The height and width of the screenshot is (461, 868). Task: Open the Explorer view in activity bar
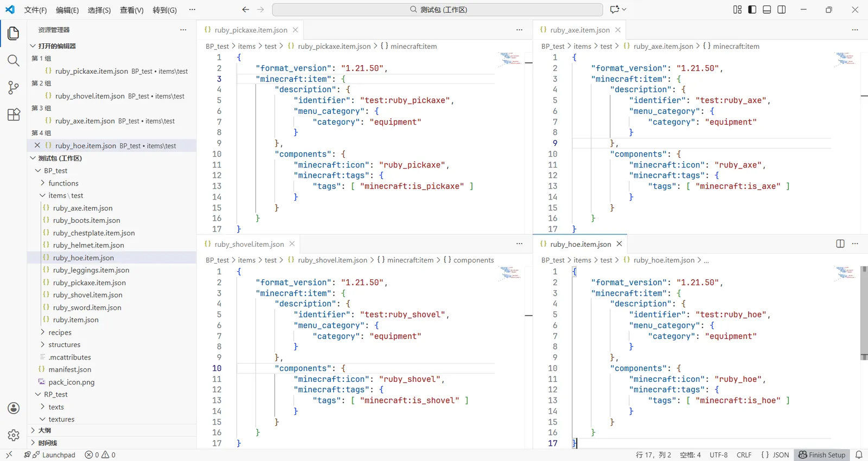tap(14, 33)
